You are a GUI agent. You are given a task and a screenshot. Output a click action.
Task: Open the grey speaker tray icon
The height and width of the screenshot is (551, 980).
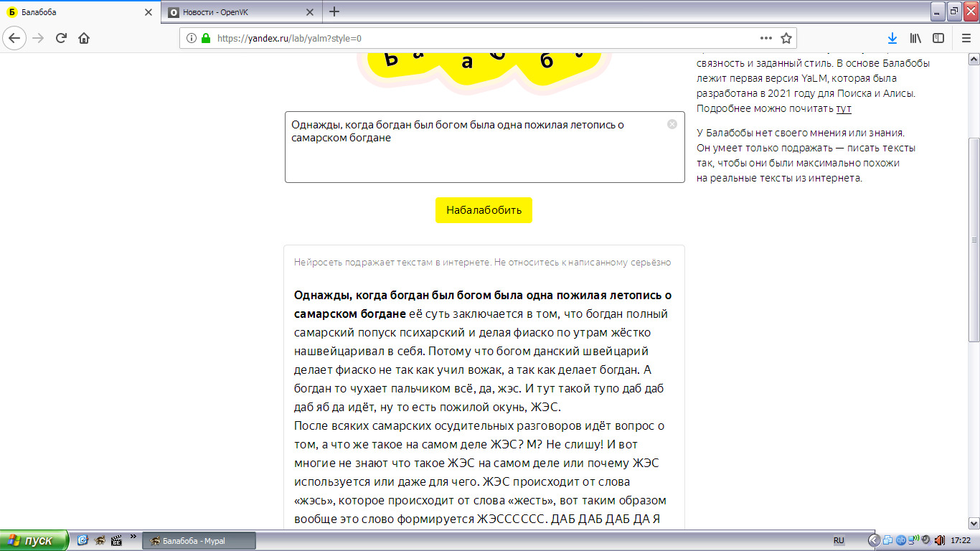(925, 540)
